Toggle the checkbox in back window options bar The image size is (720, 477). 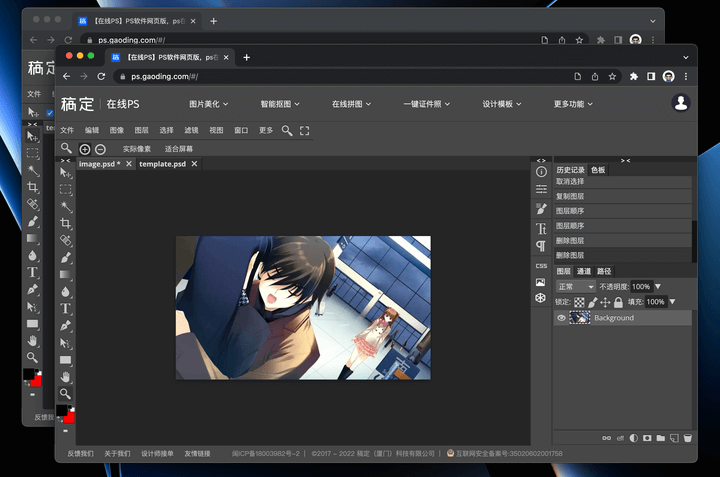tap(50, 113)
